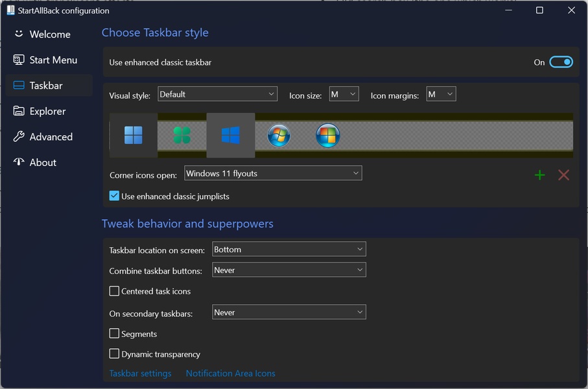Viewport: 588px width, 389px height.
Task: Uncheck Use enhanced classic jumplists
Action: click(x=115, y=196)
